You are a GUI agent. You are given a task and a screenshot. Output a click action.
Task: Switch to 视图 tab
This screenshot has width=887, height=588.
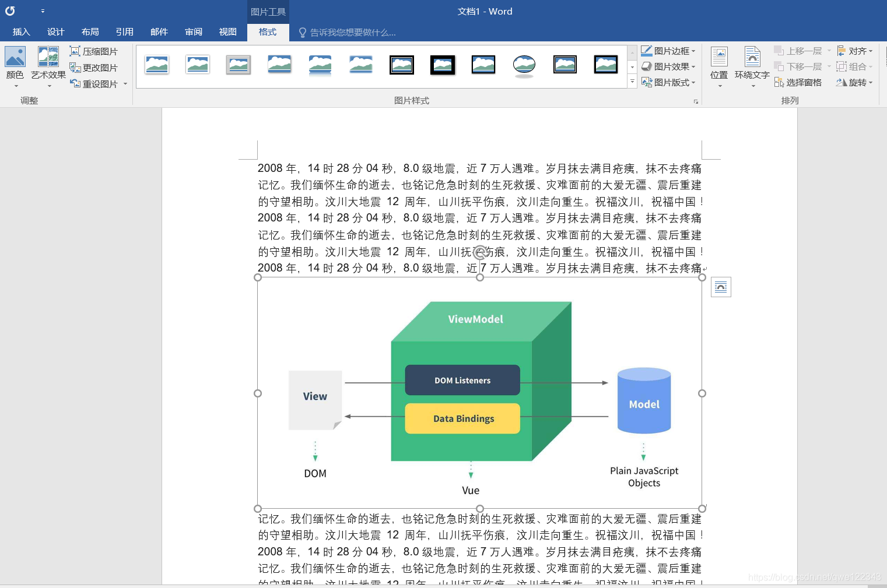point(228,32)
